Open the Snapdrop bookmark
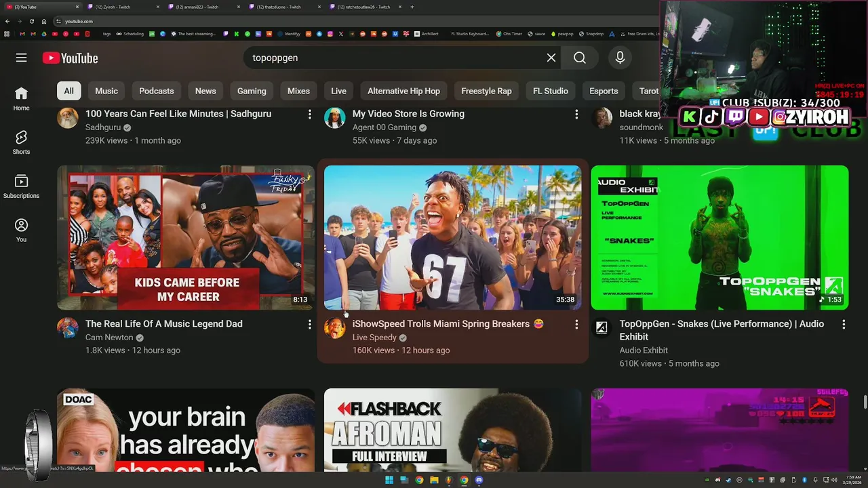868x488 pixels. [591, 33]
